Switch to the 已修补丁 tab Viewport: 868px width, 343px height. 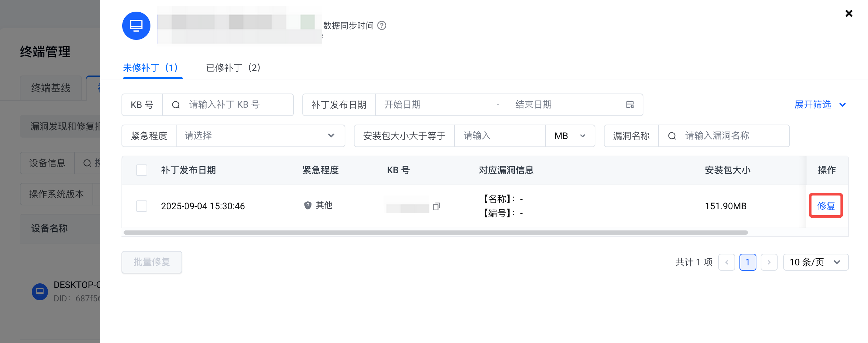point(232,67)
